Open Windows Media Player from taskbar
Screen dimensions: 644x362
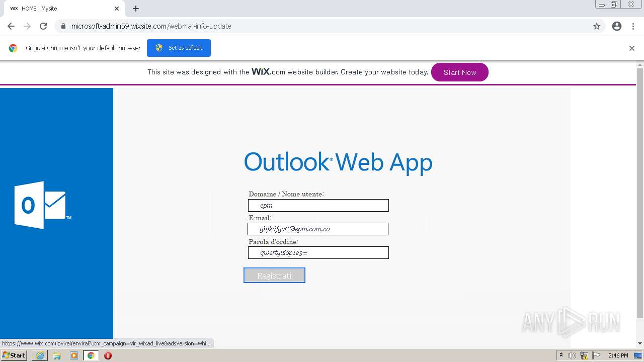(x=74, y=355)
